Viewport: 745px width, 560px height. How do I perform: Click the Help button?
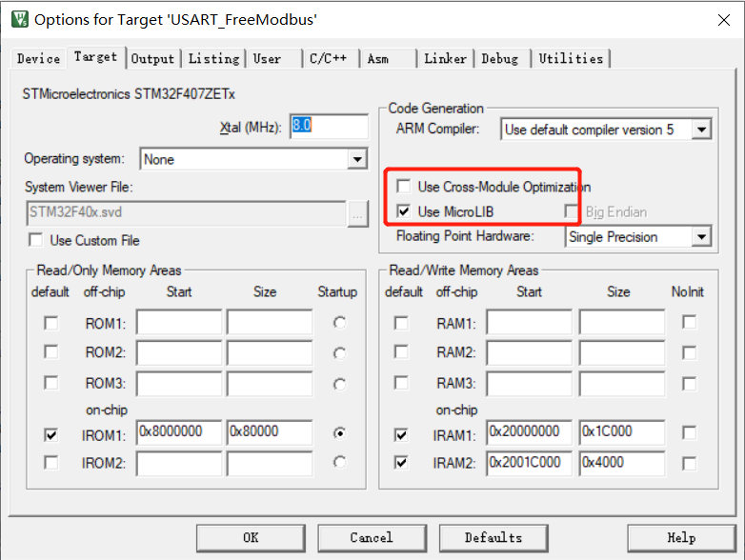tap(682, 538)
